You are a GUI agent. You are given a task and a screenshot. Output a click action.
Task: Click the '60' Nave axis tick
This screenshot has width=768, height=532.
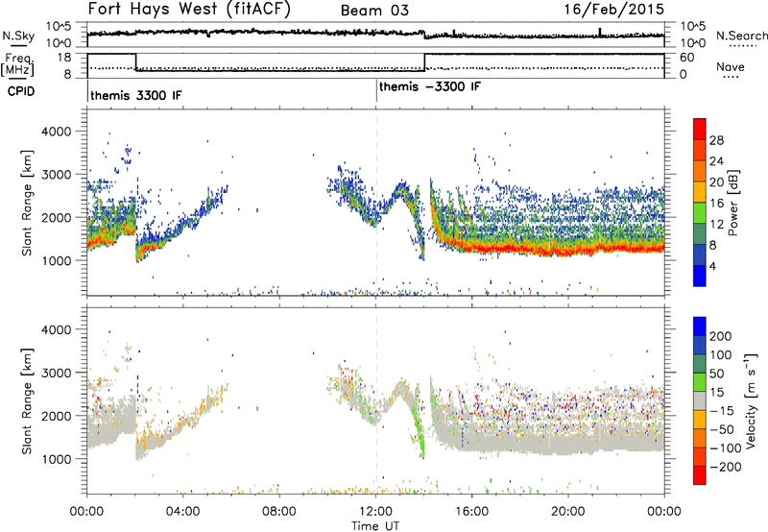click(x=687, y=58)
